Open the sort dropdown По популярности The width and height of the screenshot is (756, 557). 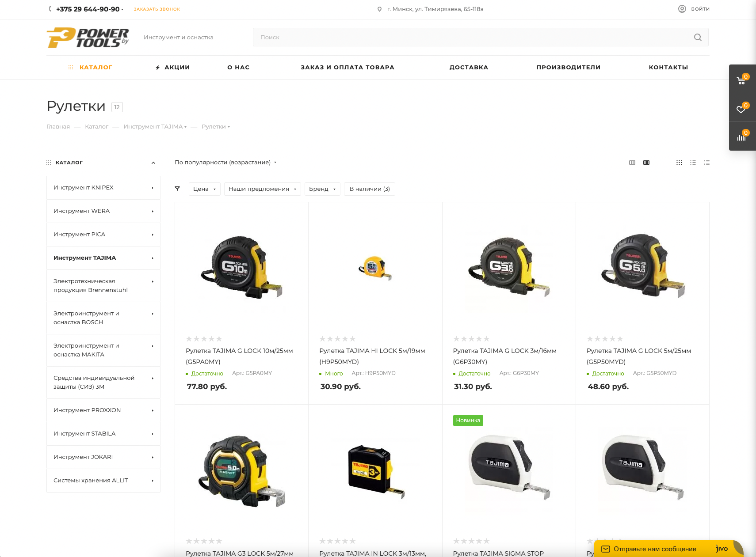pyautogui.click(x=225, y=162)
